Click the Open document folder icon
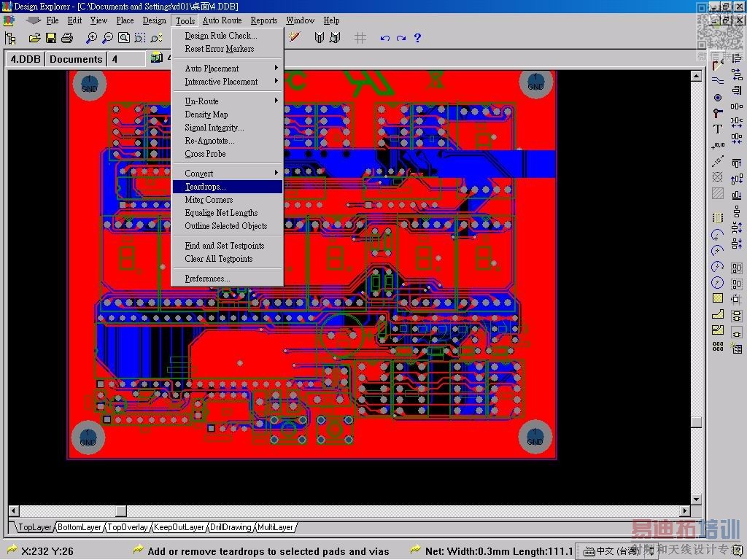Viewport: 747px width, 560px height. [x=34, y=38]
